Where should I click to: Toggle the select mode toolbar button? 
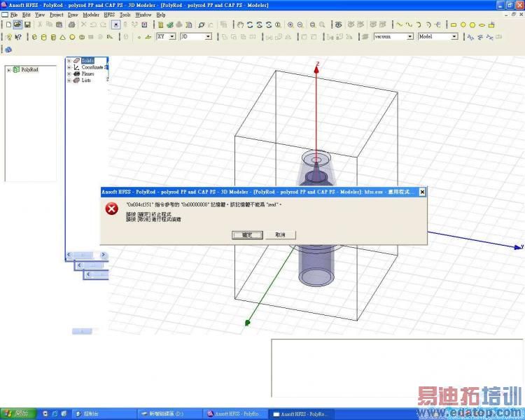(115, 24)
